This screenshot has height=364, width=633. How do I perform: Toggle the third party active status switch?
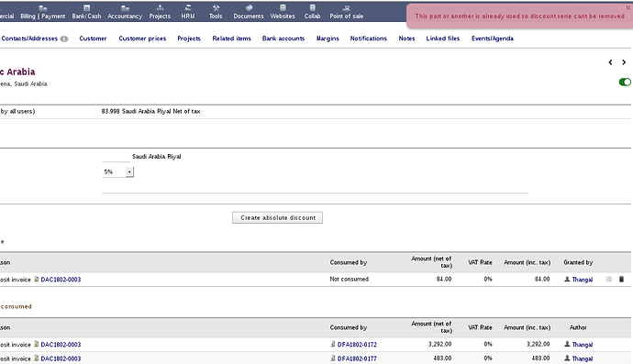(x=625, y=82)
